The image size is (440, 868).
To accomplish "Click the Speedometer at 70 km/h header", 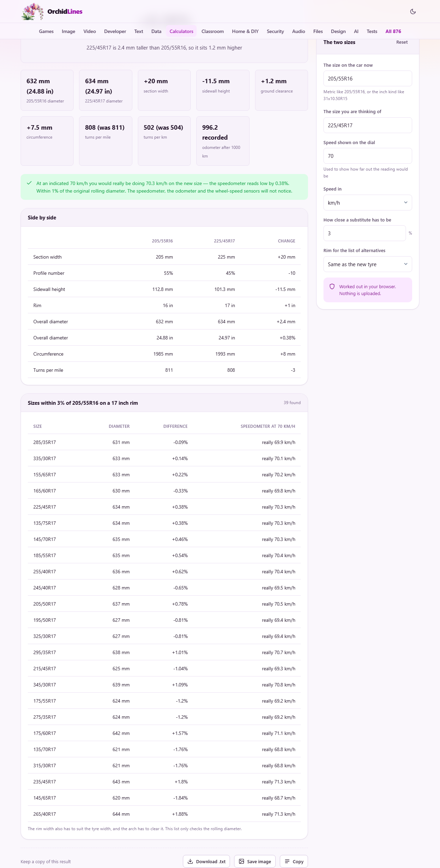I will [268, 426].
